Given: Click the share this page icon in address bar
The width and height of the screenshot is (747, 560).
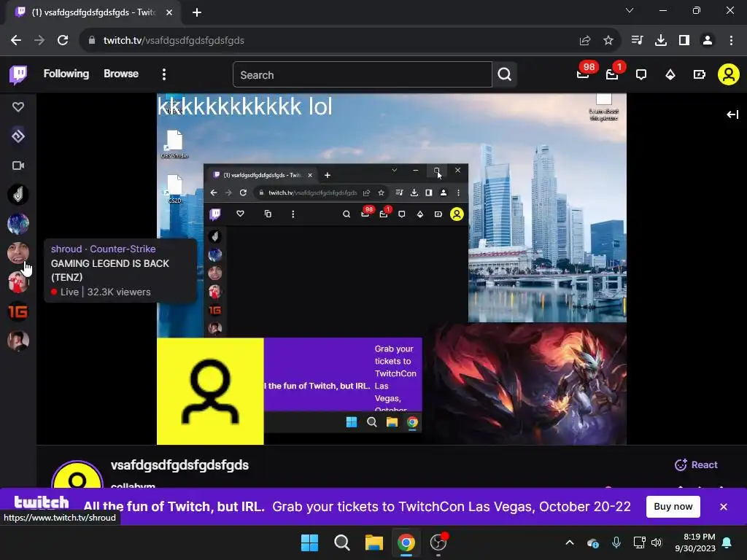Looking at the screenshot, I should [585, 41].
